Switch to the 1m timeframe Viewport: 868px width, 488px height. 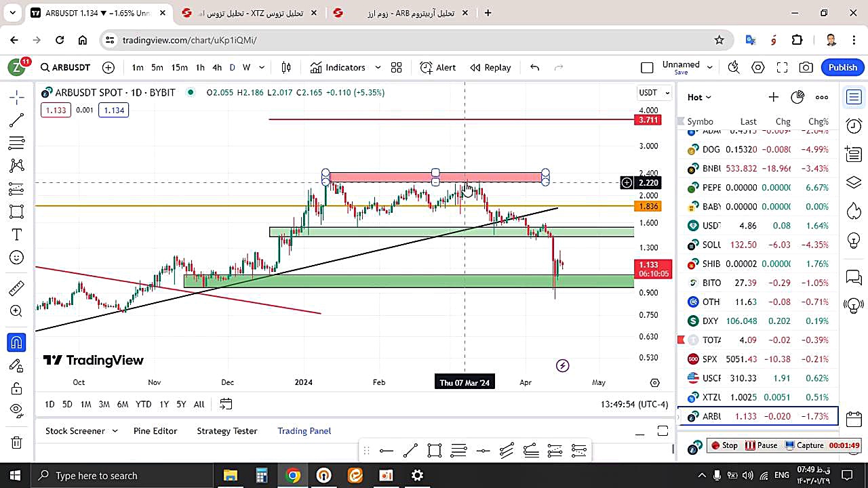138,67
